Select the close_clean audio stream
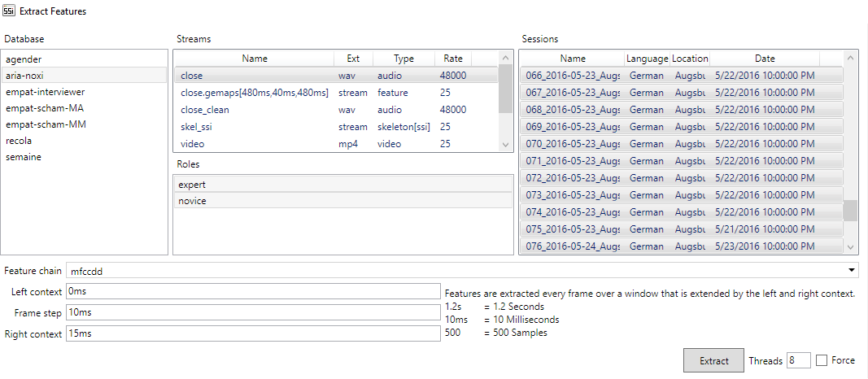868x379 pixels. point(205,110)
